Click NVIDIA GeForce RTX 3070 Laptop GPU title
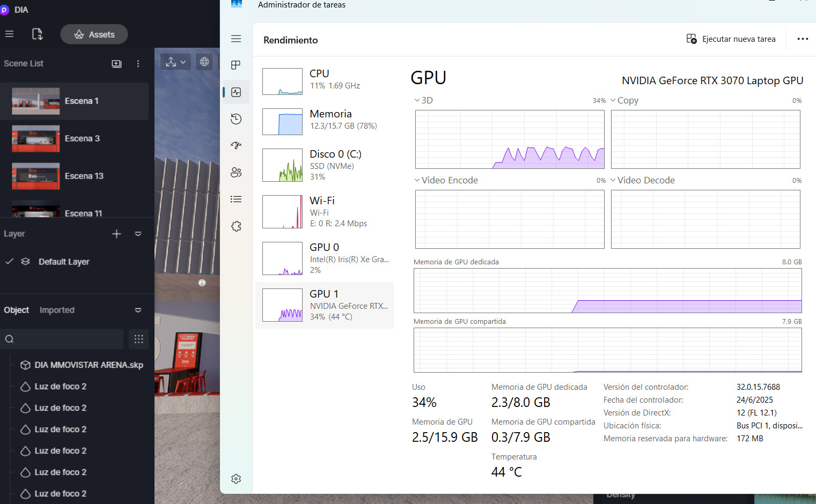Screen dimensions: 816x504 coord(712,80)
